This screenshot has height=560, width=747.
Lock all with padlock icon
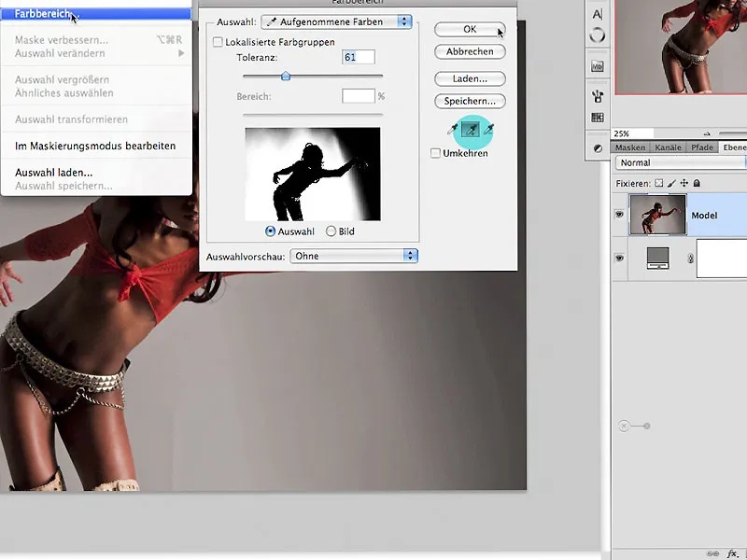pos(697,183)
